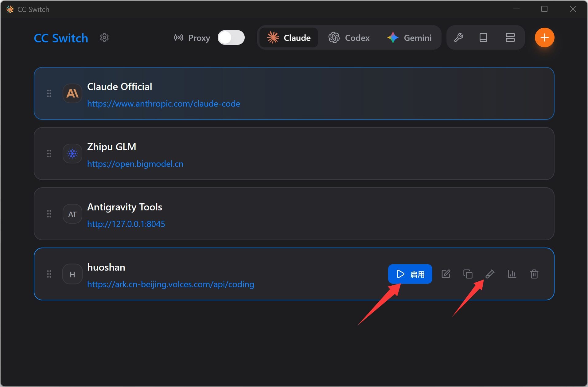Viewport: 588px width, 387px height.
Task: Open the Claude Official anthropic.com link
Action: [x=163, y=104]
